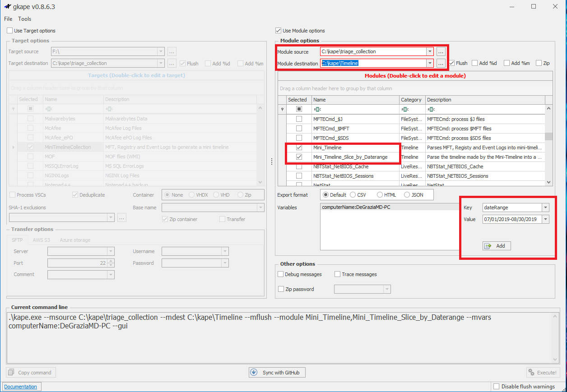Click the Sync with GitHub download icon
The width and height of the screenshot is (567, 392).
point(255,372)
